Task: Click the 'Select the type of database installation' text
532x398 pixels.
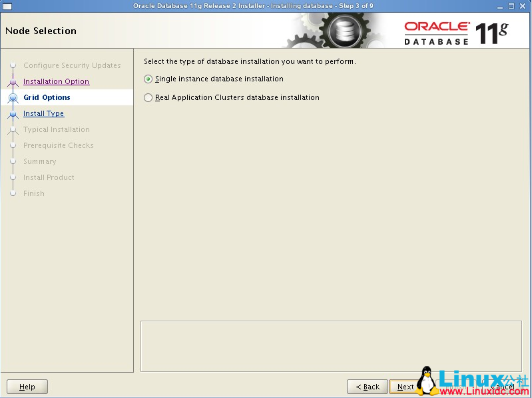Action: 250,61
